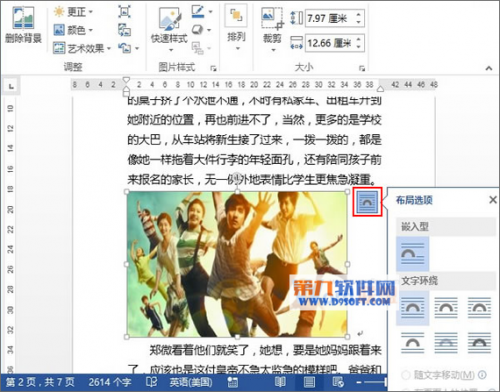This screenshot has height=392, width=500.
Task: Open the 快速样式 quick styles gallery
Action: pos(169,29)
